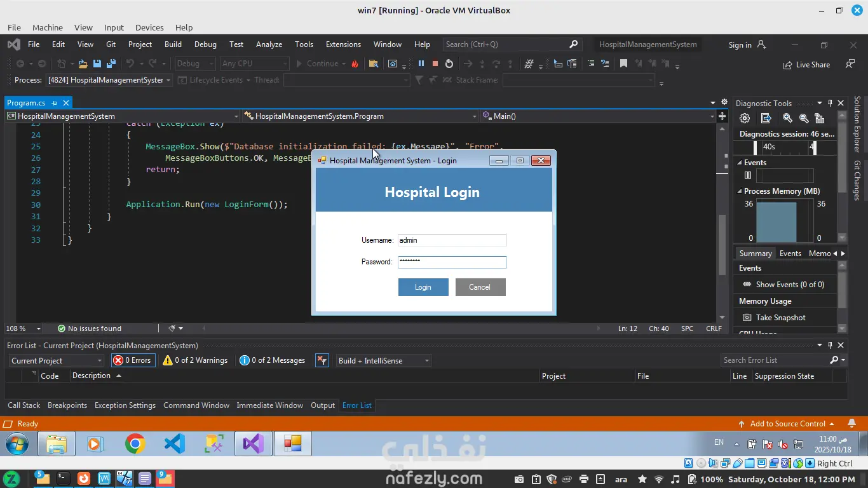Viewport: 868px width, 488px height.
Task: Open Diagnostic Tools settings gear
Action: (745, 118)
